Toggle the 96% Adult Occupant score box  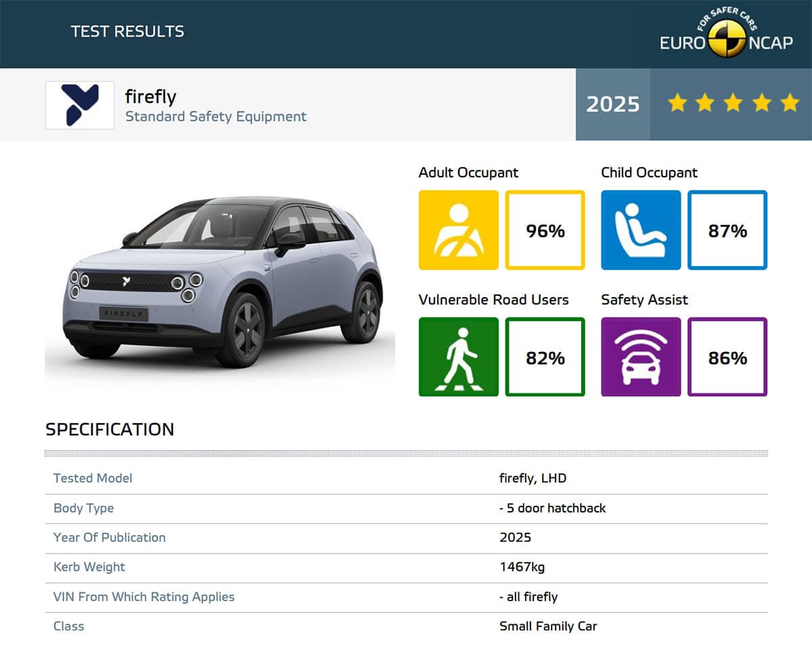click(545, 230)
